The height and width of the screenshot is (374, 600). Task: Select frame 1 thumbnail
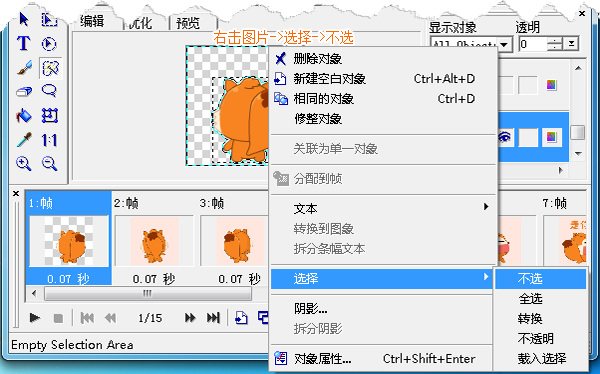69,241
